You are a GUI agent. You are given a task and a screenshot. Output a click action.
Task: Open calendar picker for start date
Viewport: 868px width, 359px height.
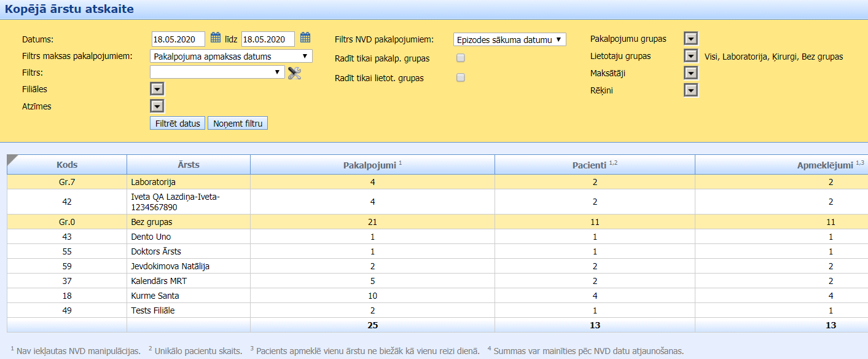pos(215,38)
